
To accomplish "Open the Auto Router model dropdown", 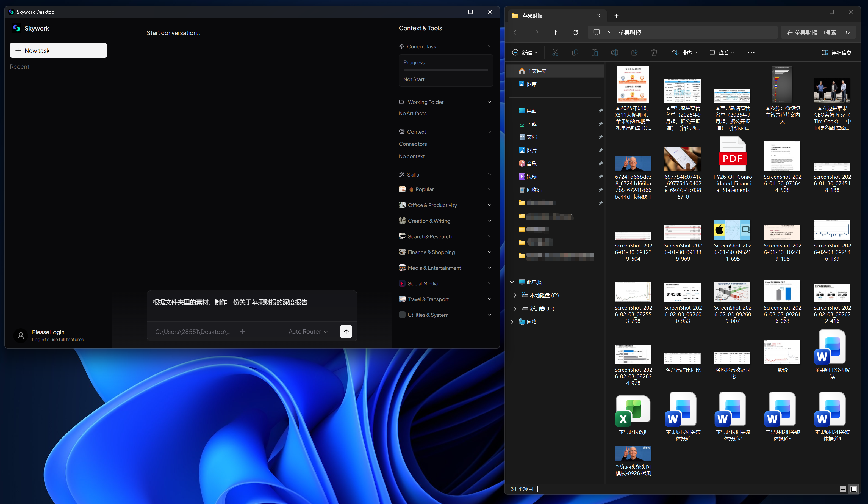I will [308, 331].
